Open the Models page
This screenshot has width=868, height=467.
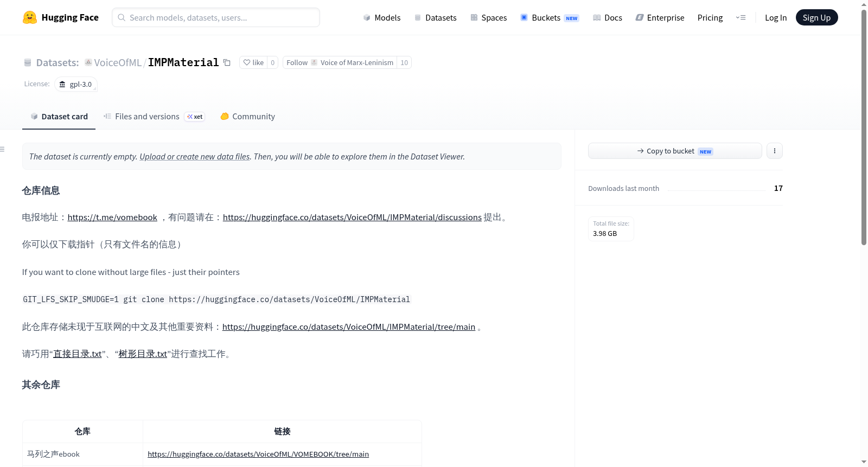(x=382, y=17)
